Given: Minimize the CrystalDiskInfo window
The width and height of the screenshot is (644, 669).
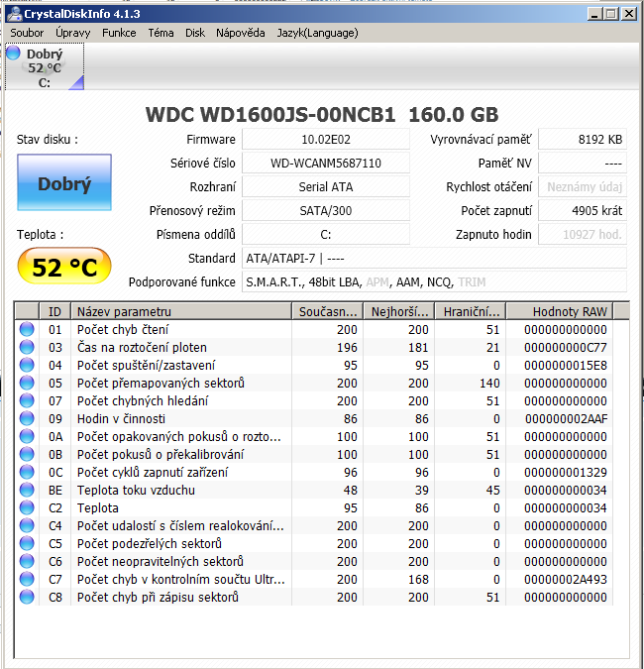Looking at the screenshot, I should coord(594,14).
